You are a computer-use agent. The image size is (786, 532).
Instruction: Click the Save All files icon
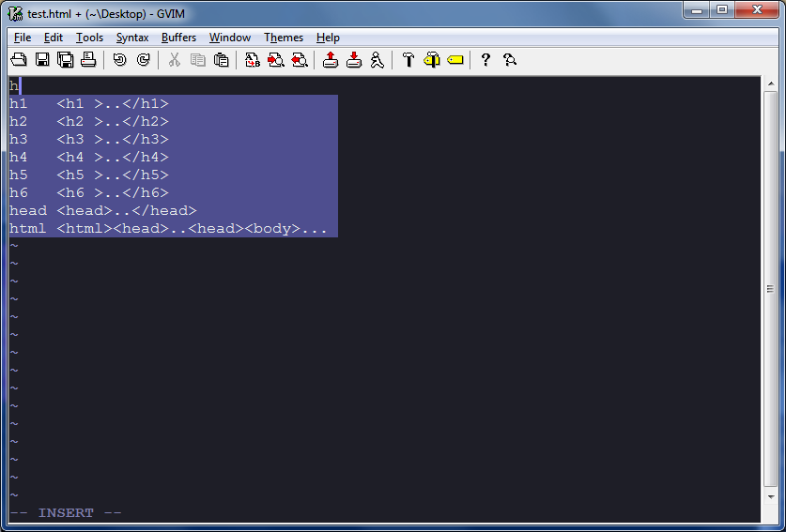(66, 60)
